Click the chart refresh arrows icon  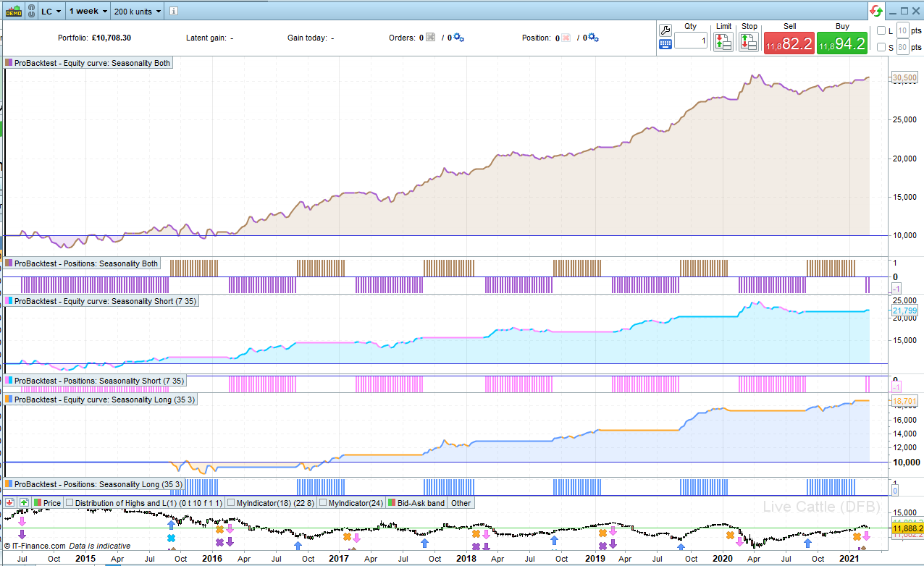877,11
